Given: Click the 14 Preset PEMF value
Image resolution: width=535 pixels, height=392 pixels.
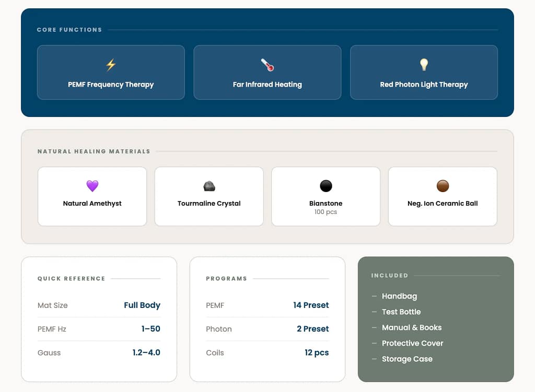Looking at the screenshot, I should pos(311,305).
